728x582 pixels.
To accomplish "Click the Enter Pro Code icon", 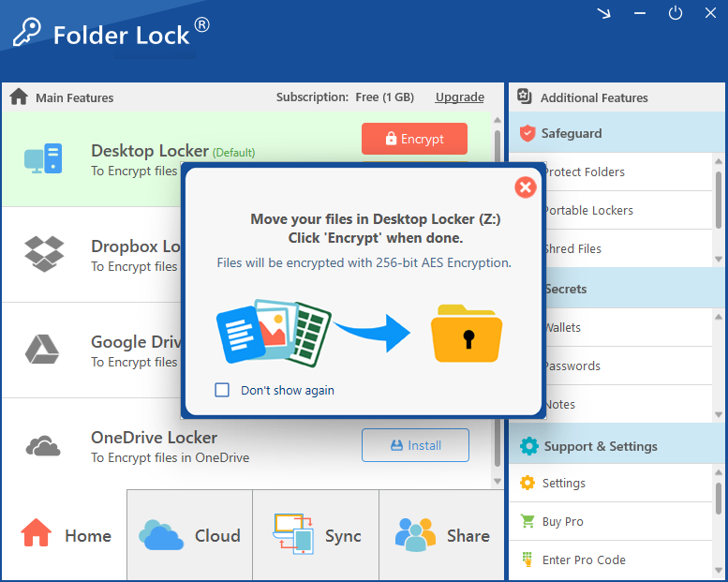I will pos(527,560).
